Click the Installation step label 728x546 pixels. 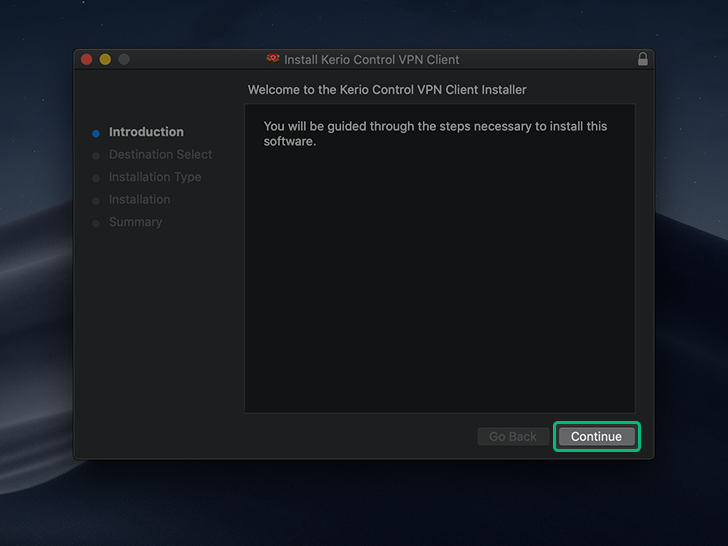tap(139, 199)
